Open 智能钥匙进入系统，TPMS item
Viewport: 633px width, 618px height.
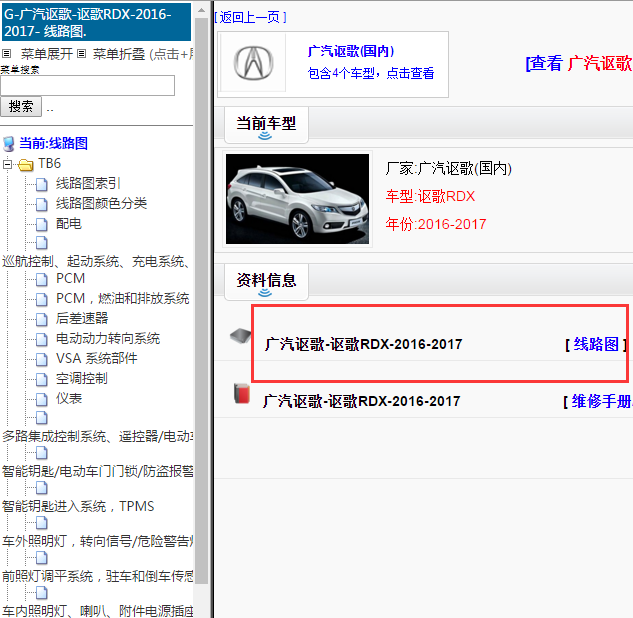coord(78,507)
